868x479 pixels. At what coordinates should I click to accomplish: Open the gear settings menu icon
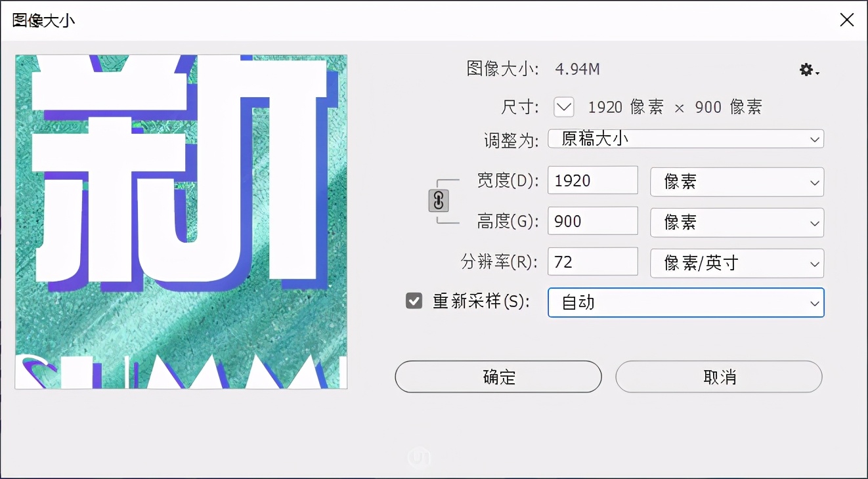(x=809, y=70)
